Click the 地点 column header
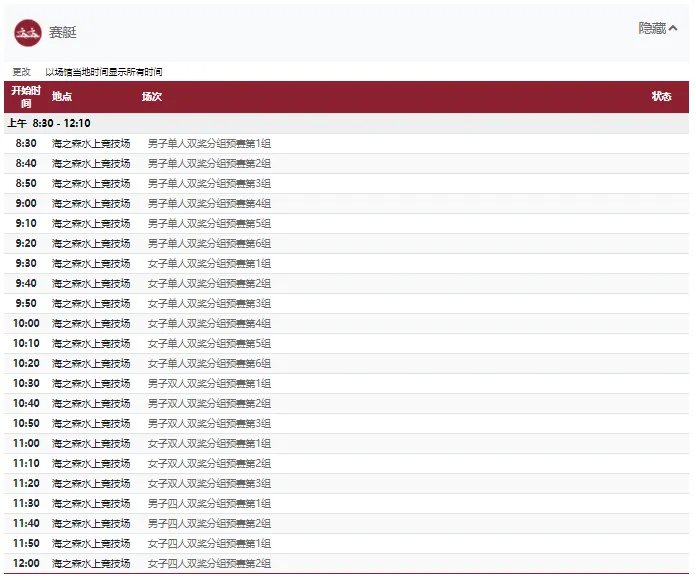This screenshot has height=580, width=696. pyautogui.click(x=62, y=97)
